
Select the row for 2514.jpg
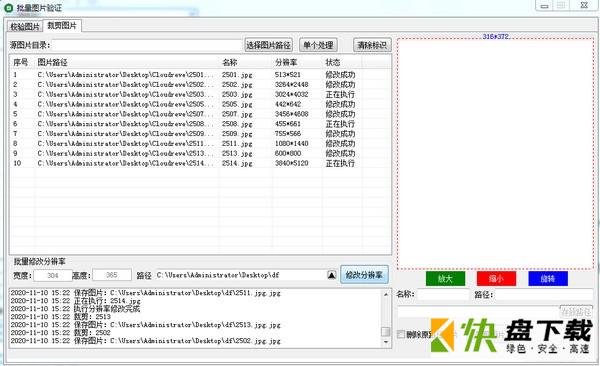(x=200, y=163)
